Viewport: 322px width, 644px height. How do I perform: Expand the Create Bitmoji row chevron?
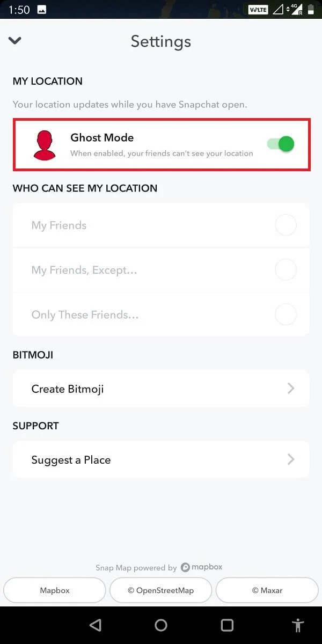click(x=291, y=389)
